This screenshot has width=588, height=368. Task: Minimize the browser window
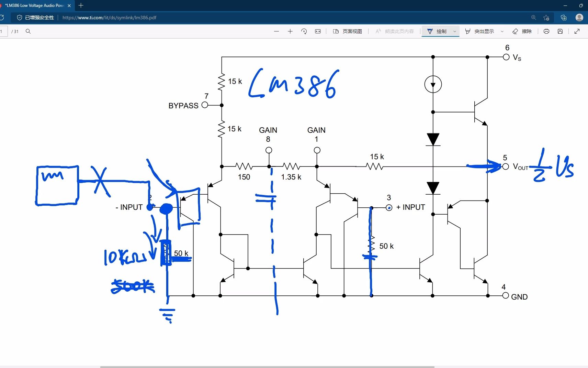(x=565, y=6)
